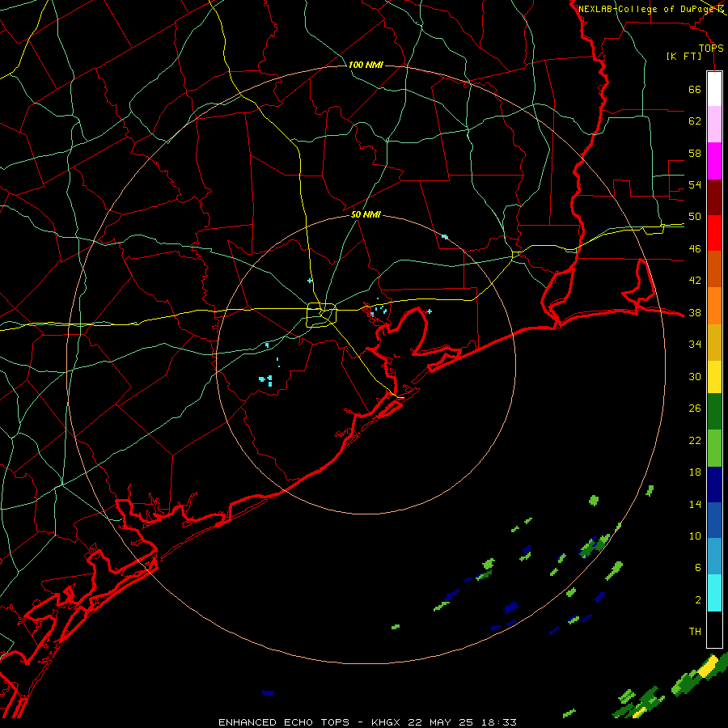This screenshot has width=728, height=728.
Task: Click the "TOPS" legend title
Action: [711, 49]
